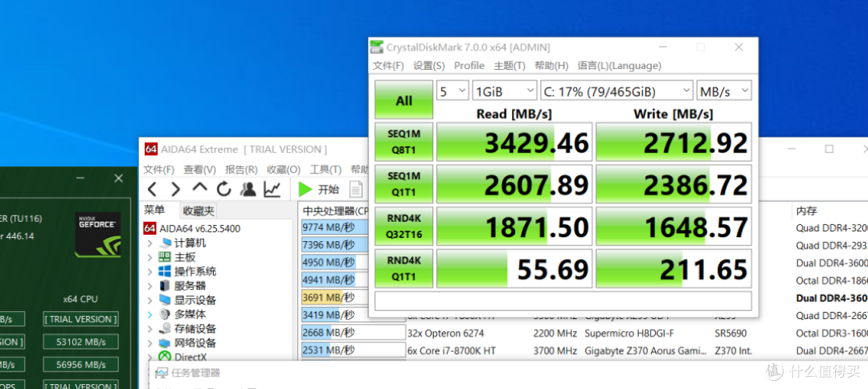Click the 3429.46 read result
This screenshot has height=389, width=868.
514,142
